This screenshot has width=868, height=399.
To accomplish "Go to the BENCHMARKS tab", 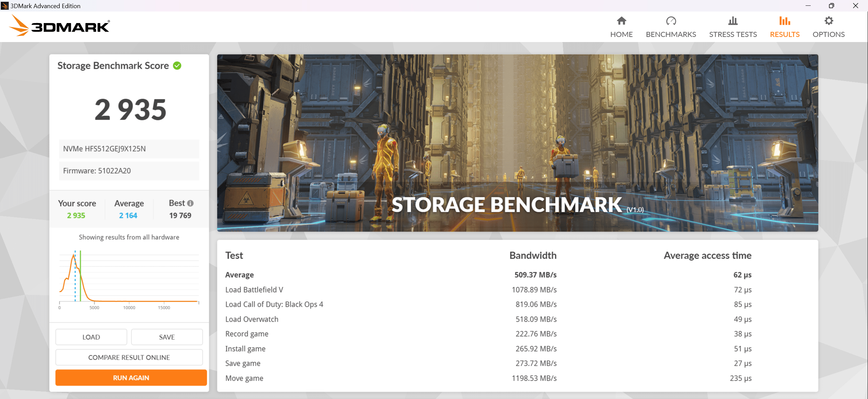I will click(x=671, y=34).
